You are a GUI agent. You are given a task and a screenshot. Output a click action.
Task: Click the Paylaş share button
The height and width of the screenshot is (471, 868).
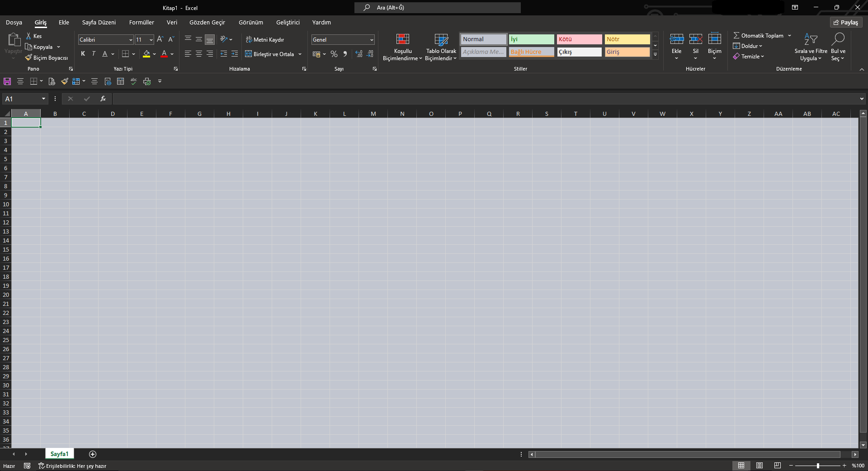846,22
